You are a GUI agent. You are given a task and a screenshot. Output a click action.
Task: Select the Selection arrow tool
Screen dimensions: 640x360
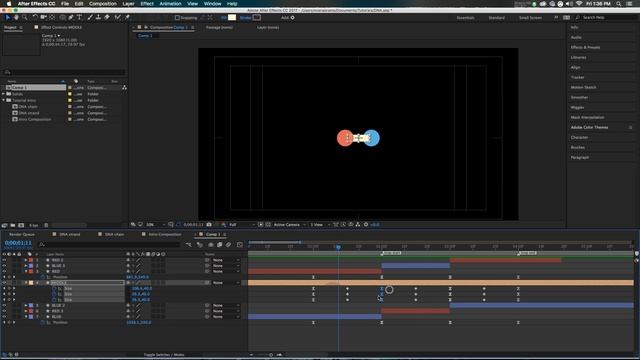click(7, 18)
